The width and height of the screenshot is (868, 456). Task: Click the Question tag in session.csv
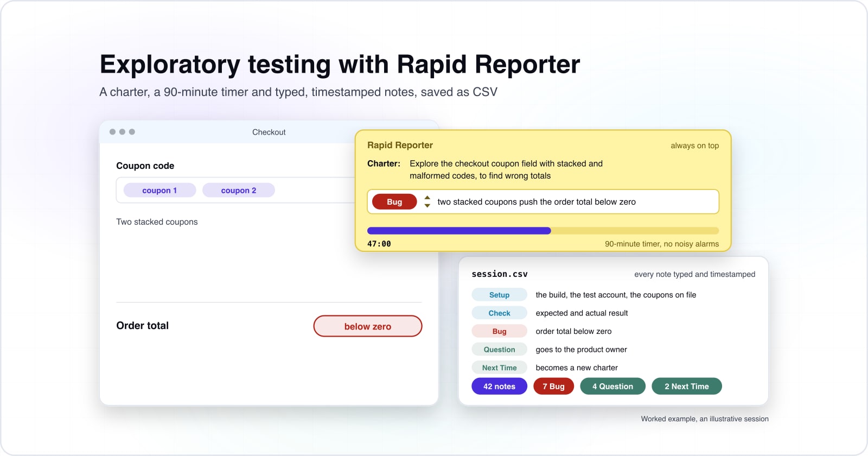click(x=499, y=350)
